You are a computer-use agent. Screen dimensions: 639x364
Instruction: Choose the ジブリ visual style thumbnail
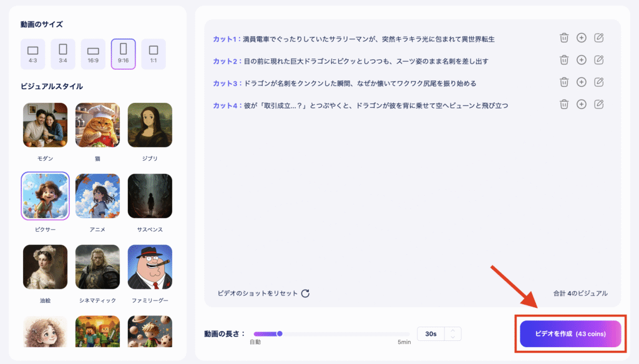[x=150, y=125]
